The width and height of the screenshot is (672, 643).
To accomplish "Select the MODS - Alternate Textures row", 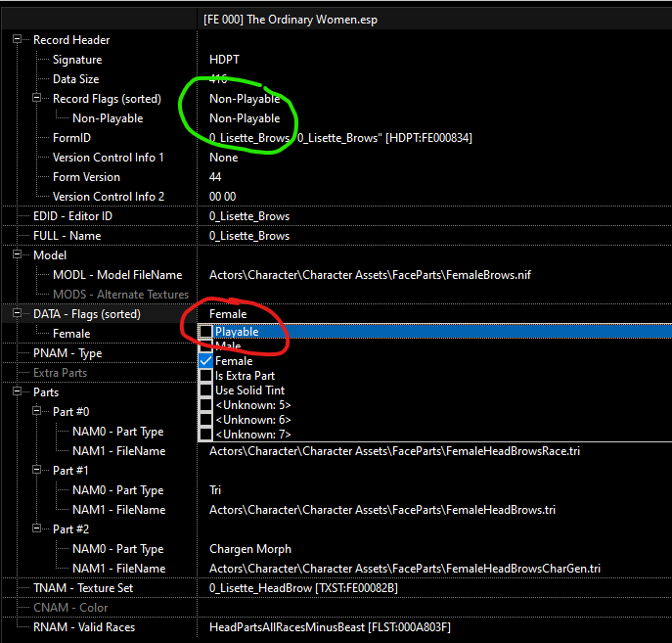I will 120,295.
